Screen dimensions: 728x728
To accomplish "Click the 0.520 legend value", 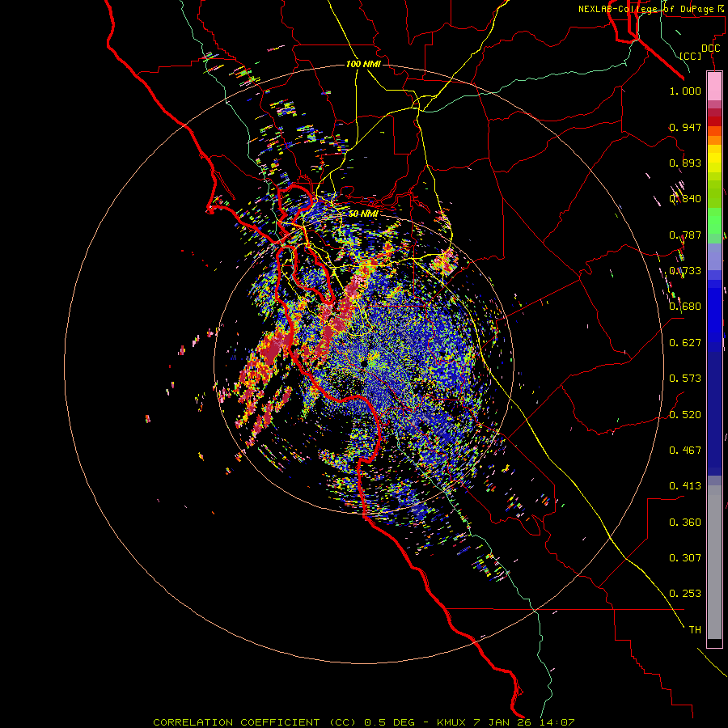I will [685, 415].
